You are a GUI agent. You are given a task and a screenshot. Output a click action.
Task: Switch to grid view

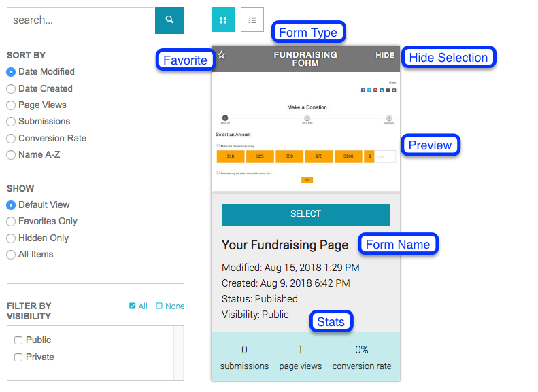point(223,20)
